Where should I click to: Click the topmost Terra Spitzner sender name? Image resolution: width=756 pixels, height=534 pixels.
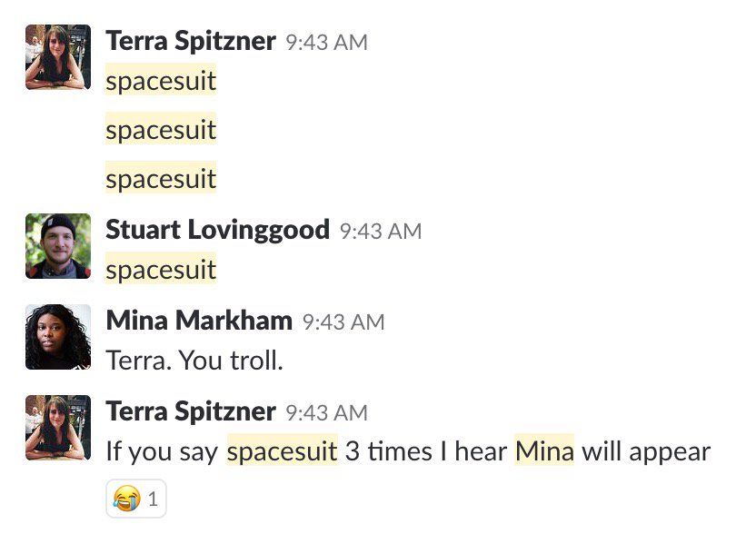191,41
